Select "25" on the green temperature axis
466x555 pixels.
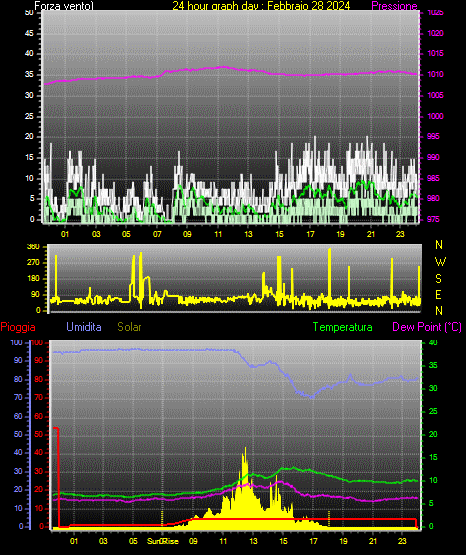pos(433,411)
